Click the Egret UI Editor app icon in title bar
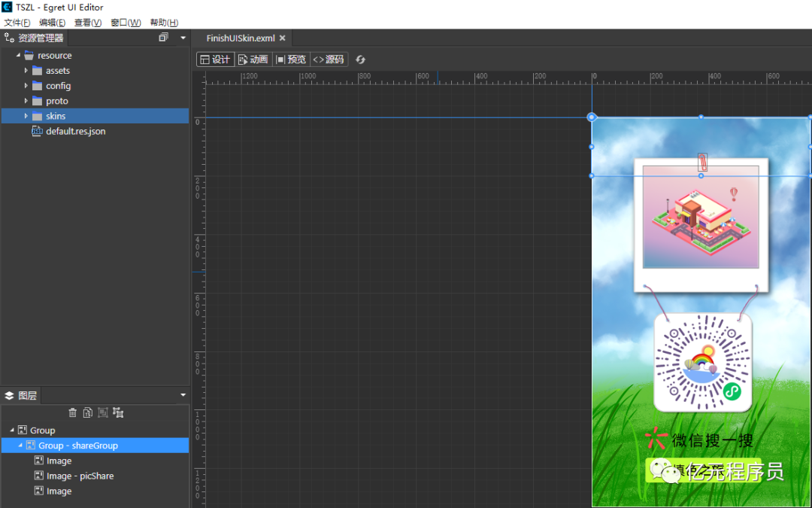 click(x=7, y=8)
